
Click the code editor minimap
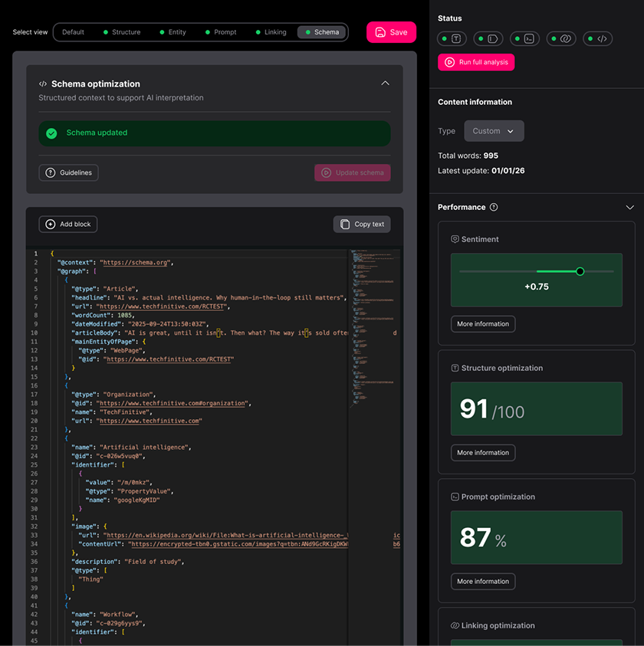coord(374,327)
